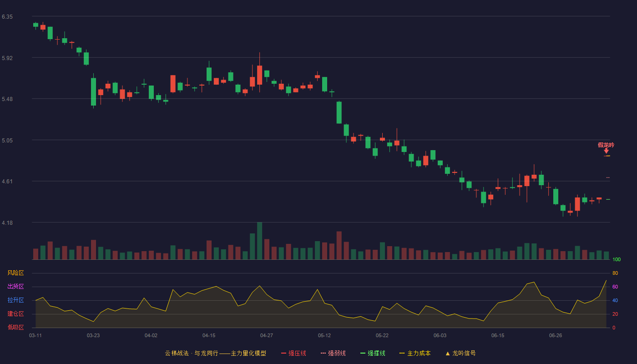Click the 06-26 date label
The image size is (637, 364).
556,335
